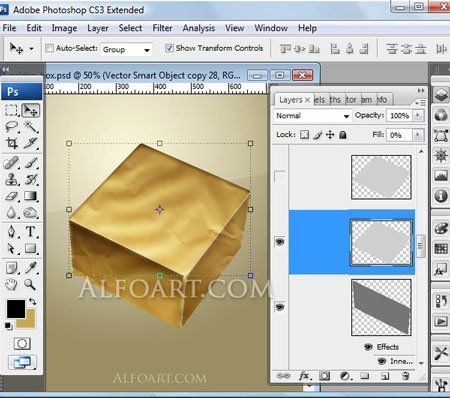Screen dimensions: 450x398
Task: Toggle lock position
Action: pyautogui.click(x=330, y=135)
